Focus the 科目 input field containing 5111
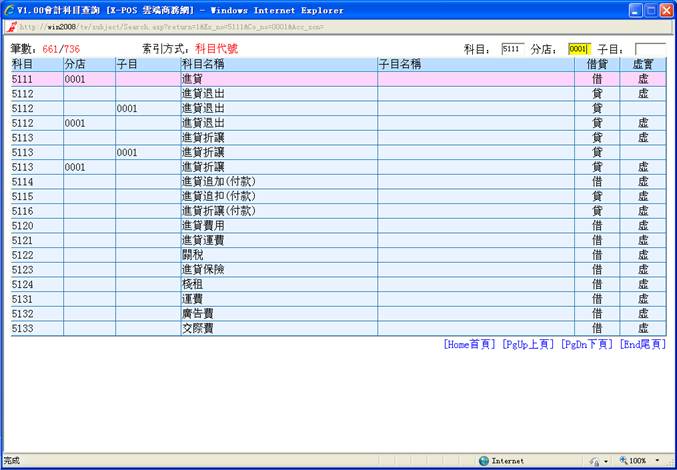The image size is (677, 470). (x=512, y=48)
